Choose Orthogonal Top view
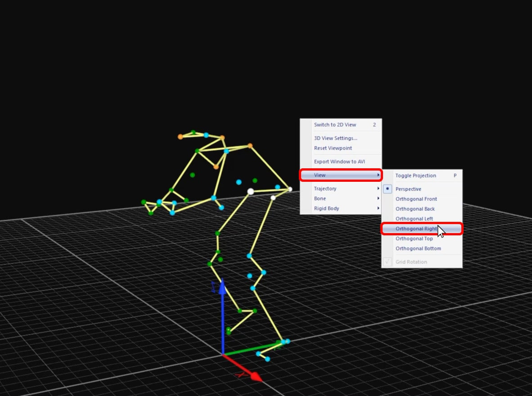Image resolution: width=532 pixels, height=396 pixels. point(422,238)
